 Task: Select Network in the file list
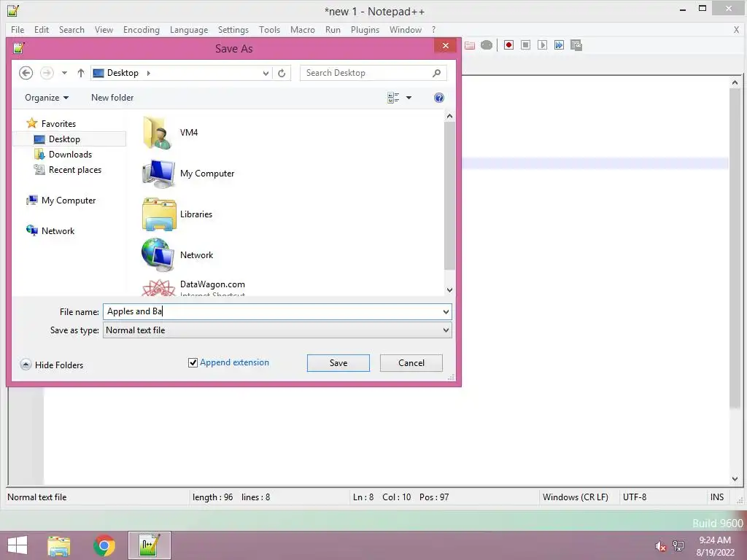click(x=177, y=255)
